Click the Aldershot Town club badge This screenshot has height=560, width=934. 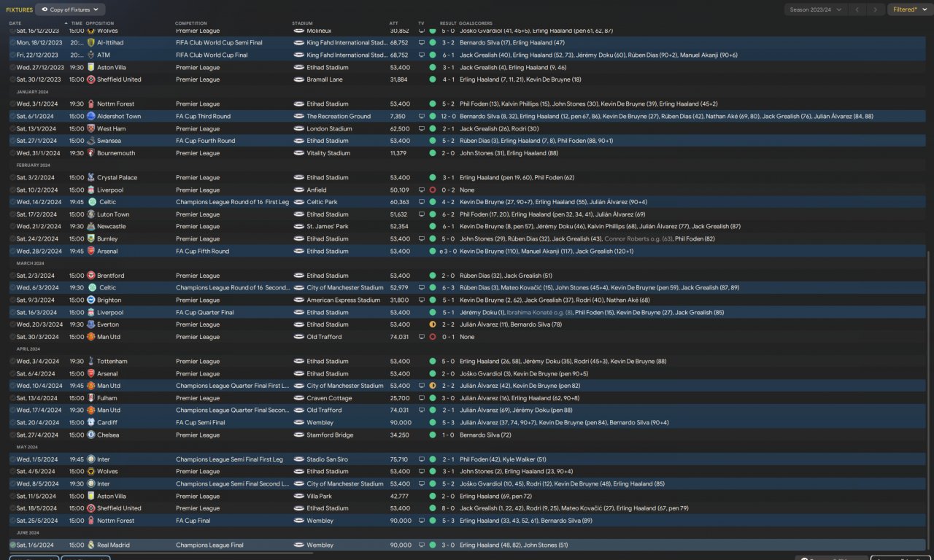[91, 117]
